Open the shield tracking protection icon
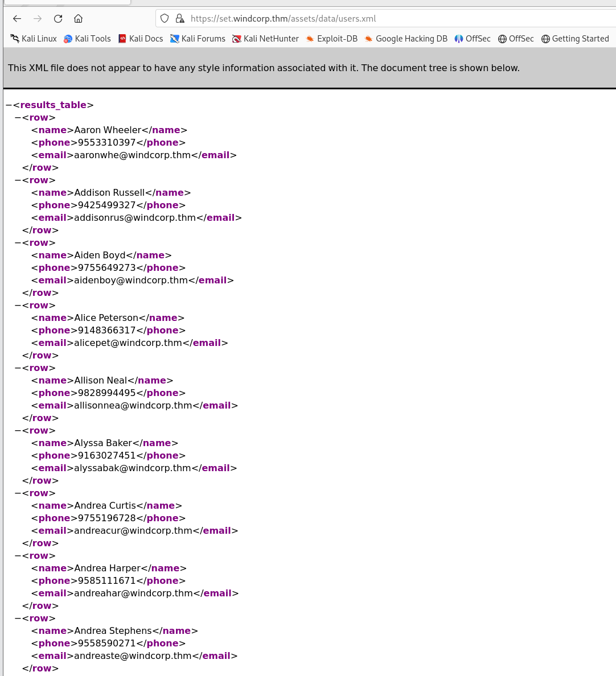 (165, 19)
